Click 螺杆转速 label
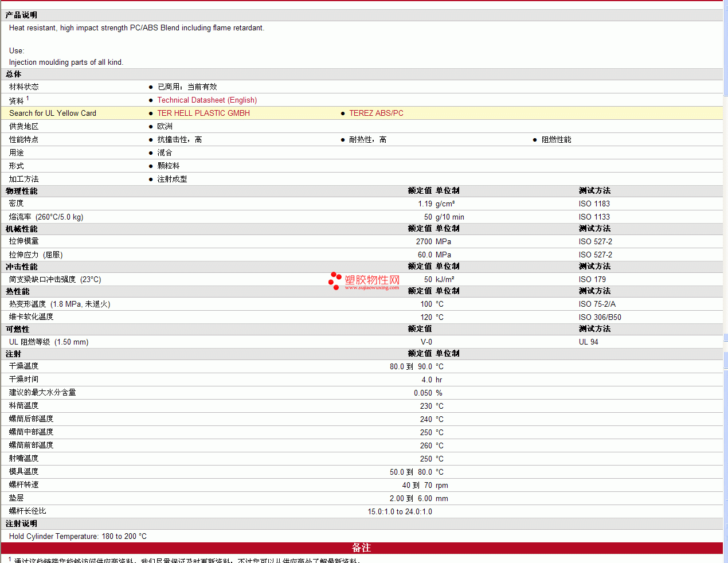Screen dimensions: 728x563 pos(24,485)
